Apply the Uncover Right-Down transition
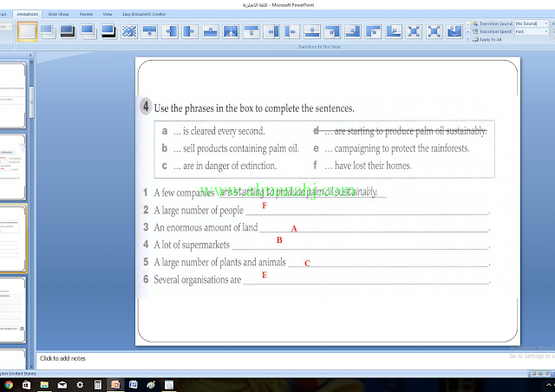The height and width of the screenshot is (392, 555). (x=374, y=31)
